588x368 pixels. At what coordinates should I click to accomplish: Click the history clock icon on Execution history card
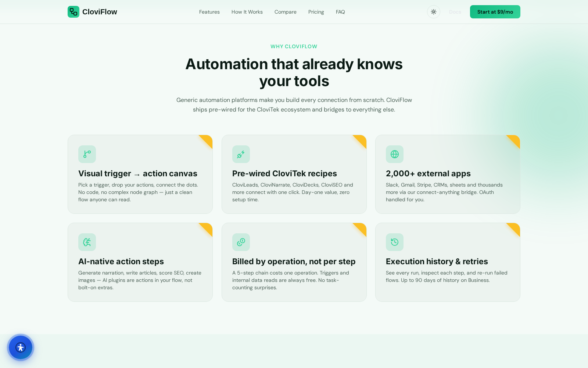click(395, 242)
